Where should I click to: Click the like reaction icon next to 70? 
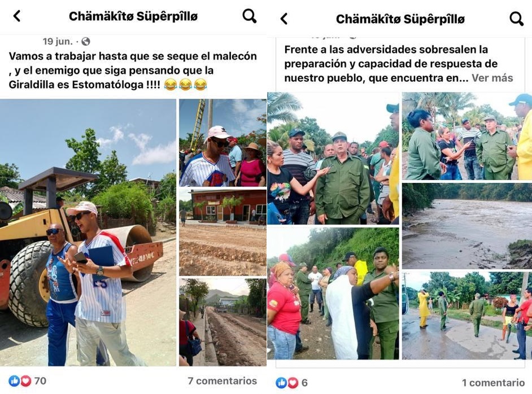14,381
